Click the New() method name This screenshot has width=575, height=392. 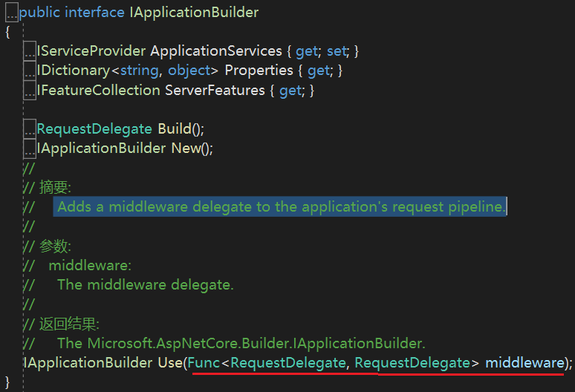[x=186, y=148]
